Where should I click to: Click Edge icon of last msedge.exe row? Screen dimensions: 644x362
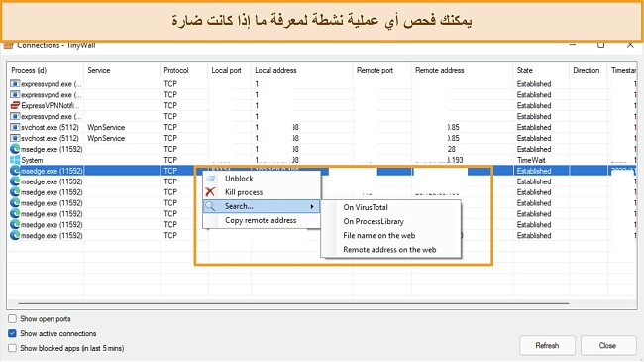(15, 235)
